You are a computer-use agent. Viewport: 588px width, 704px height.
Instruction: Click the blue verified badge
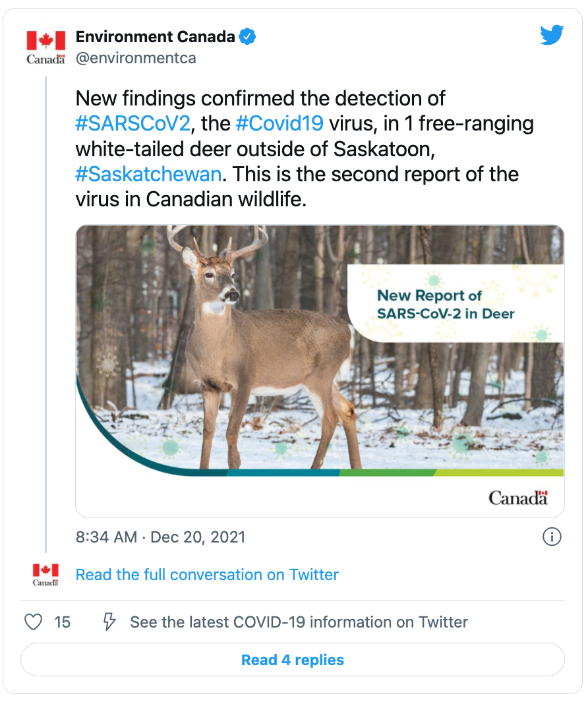(247, 36)
